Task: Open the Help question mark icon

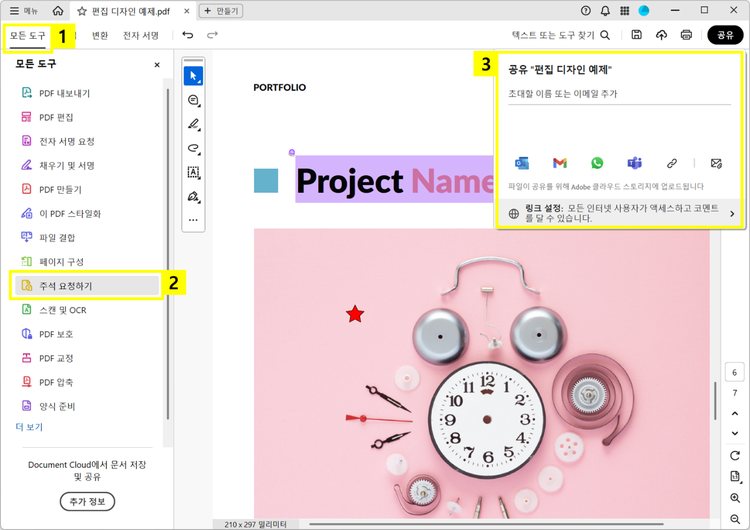Action: (585, 11)
